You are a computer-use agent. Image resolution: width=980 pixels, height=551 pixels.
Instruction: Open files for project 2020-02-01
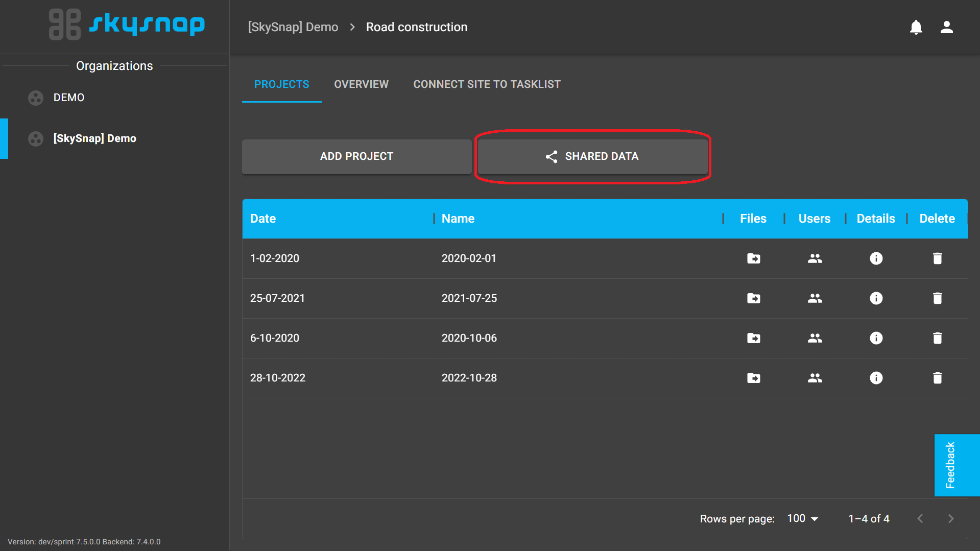(x=753, y=258)
